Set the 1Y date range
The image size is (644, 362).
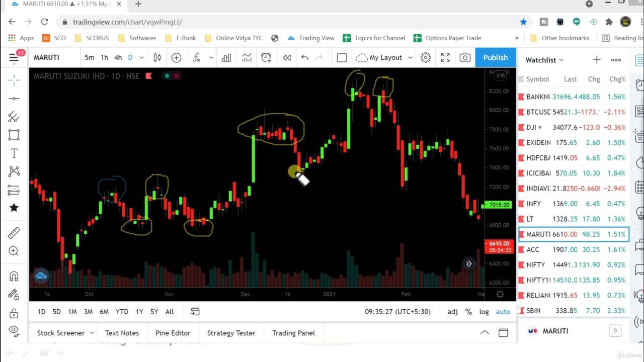(x=139, y=312)
